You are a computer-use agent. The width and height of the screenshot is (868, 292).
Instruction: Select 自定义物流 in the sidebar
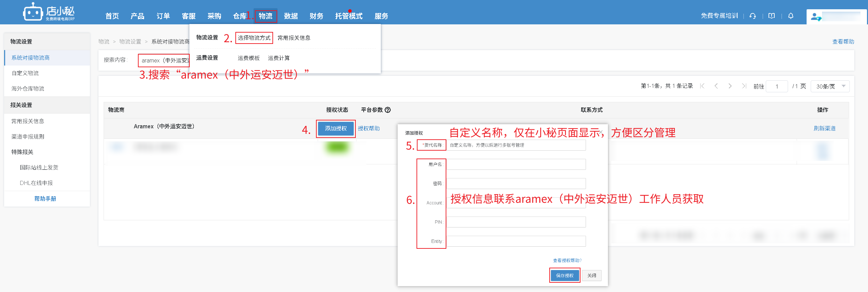[x=25, y=73]
